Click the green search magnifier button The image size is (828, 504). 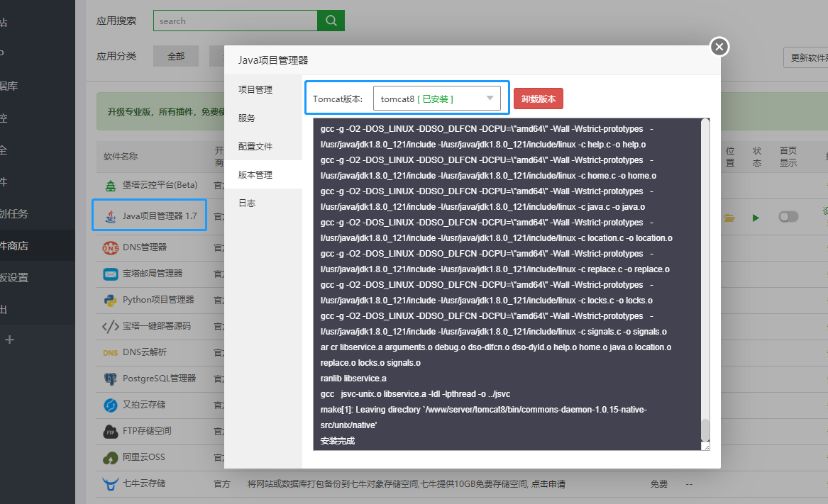pos(331,21)
